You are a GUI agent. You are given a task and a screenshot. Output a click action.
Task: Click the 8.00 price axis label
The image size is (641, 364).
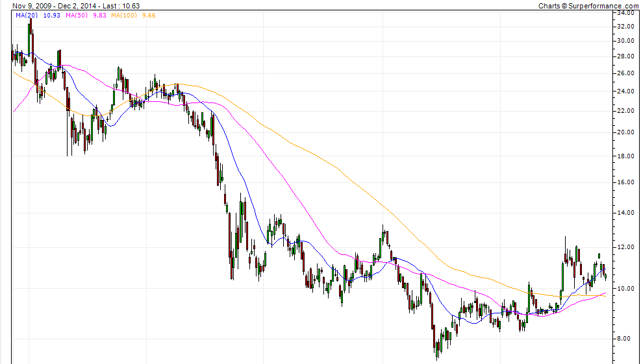pyautogui.click(x=627, y=339)
